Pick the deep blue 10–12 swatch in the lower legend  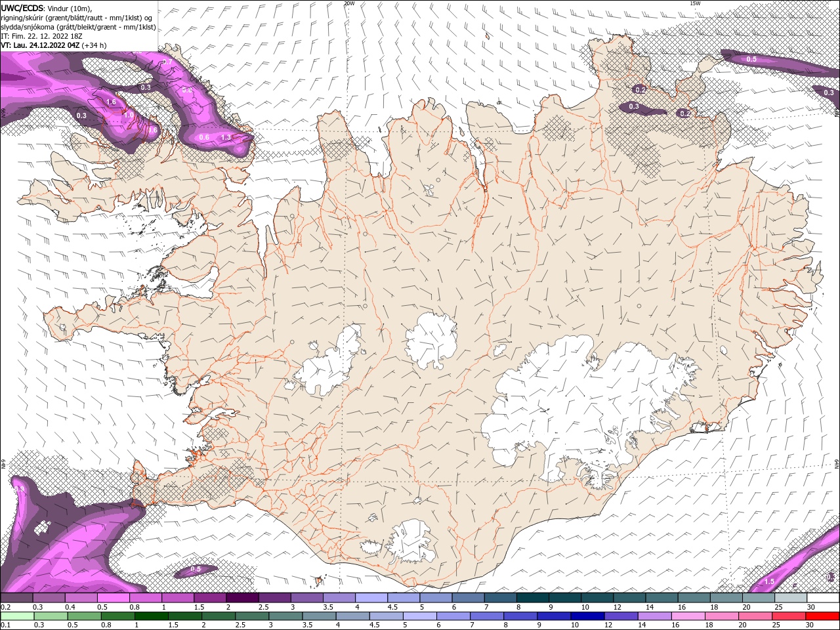(x=587, y=616)
